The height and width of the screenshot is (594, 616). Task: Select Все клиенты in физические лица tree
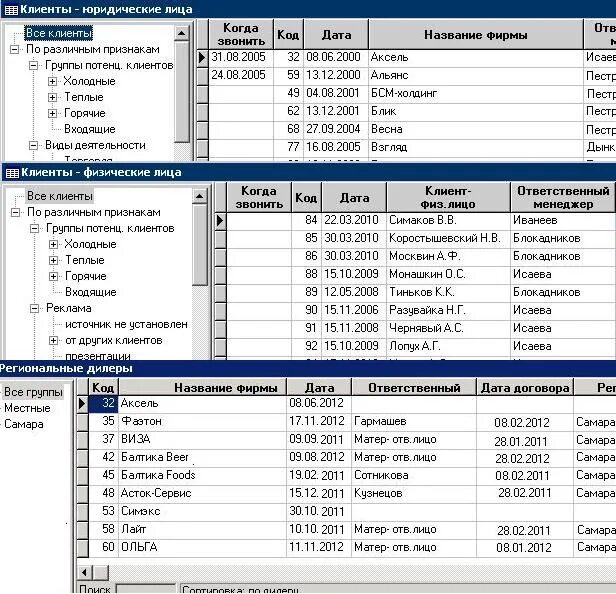[60, 196]
